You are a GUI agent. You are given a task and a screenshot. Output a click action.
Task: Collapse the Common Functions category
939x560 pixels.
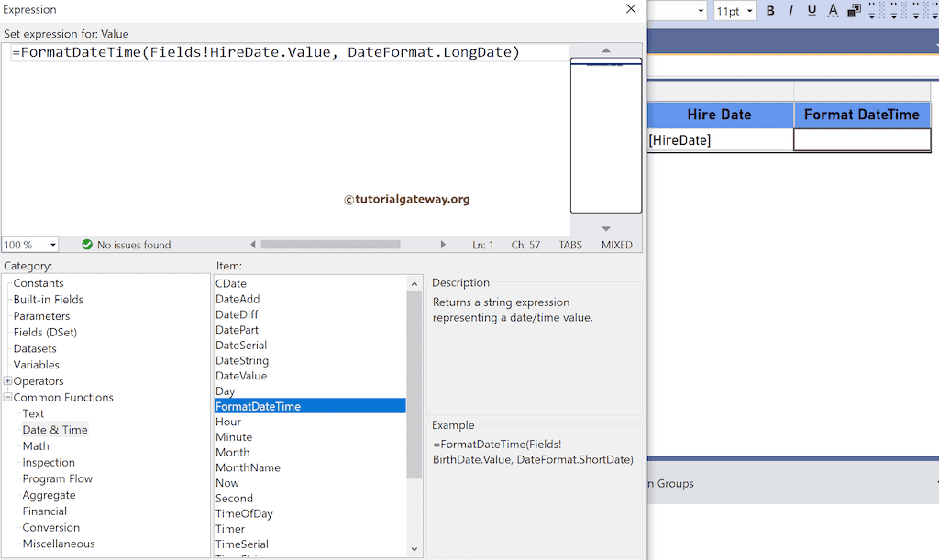coord(7,397)
